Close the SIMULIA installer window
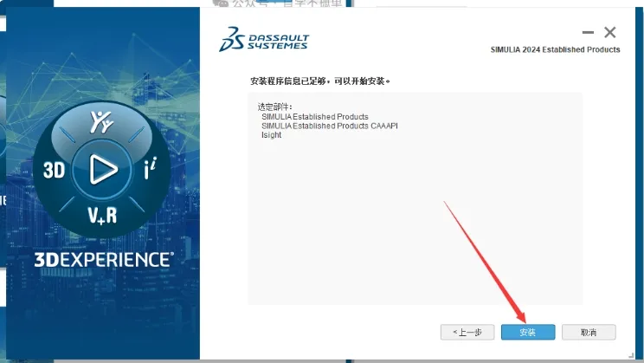The width and height of the screenshot is (644, 363). 610,32
